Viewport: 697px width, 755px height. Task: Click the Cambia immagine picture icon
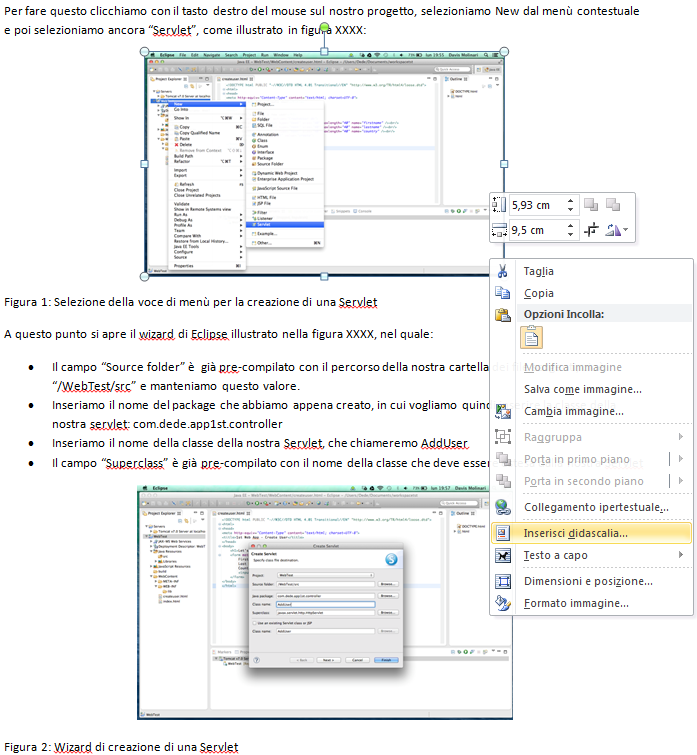click(503, 411)
